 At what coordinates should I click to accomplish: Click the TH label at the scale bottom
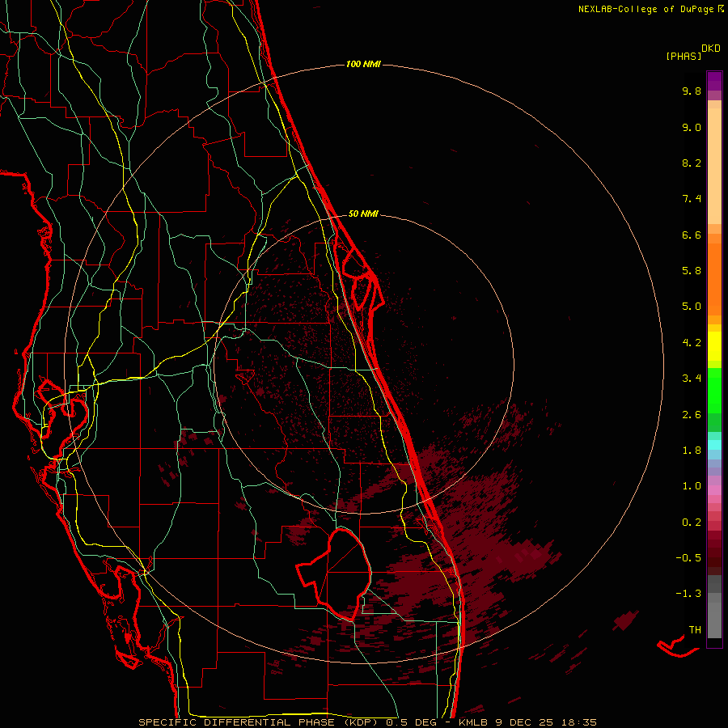tap(695, 630)
